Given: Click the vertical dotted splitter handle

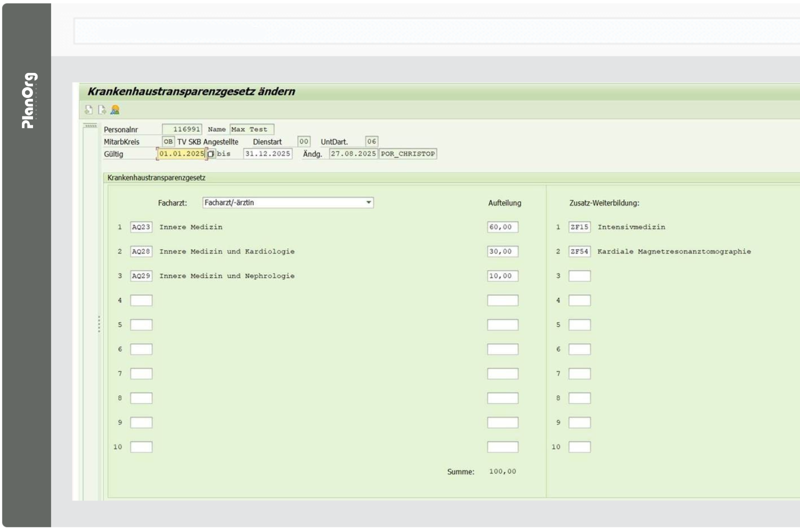Looking at the screenshot, I should pyautogui.click(x=99, y=324).
